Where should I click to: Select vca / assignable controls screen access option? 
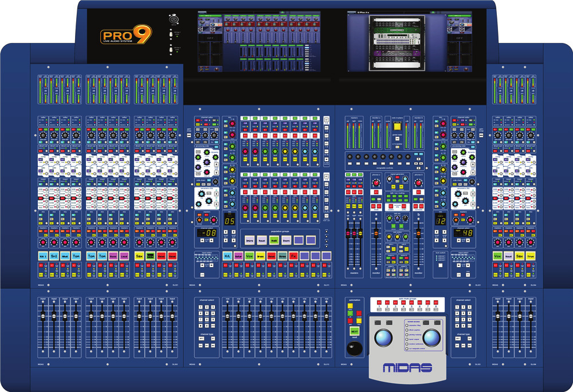pos(407,349)
